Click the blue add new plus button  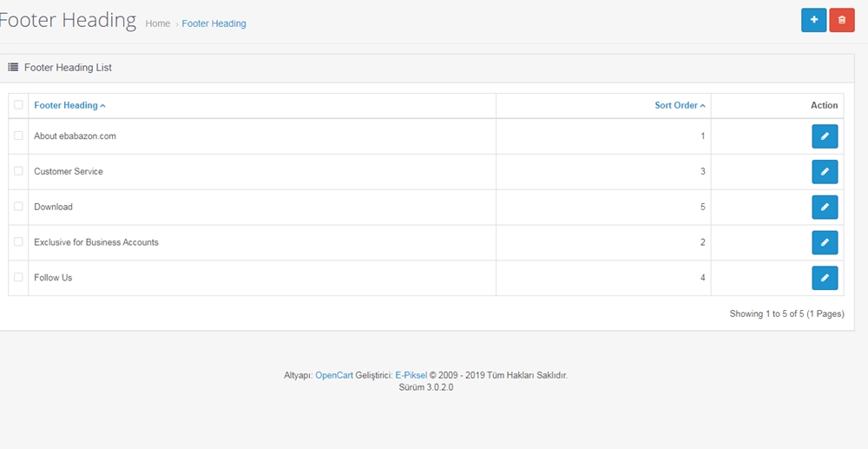(814, 21)
